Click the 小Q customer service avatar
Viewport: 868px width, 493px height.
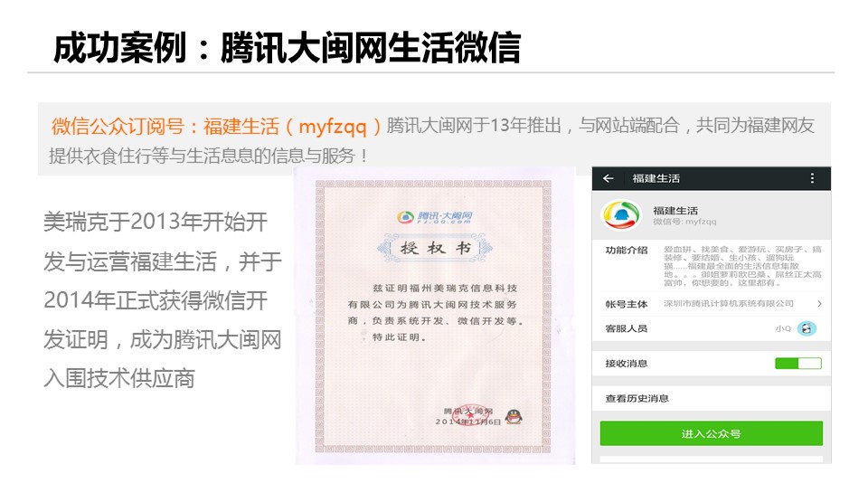[807, 328]
